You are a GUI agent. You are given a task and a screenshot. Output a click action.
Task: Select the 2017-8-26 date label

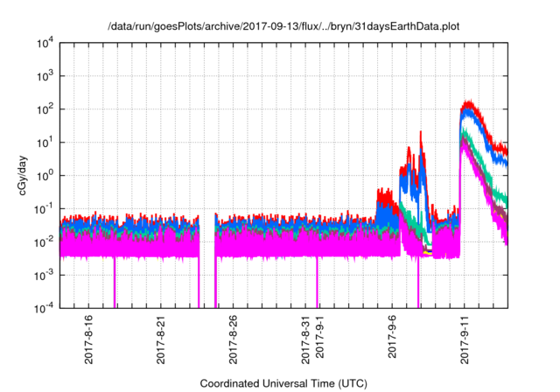[x=234, y=339]
